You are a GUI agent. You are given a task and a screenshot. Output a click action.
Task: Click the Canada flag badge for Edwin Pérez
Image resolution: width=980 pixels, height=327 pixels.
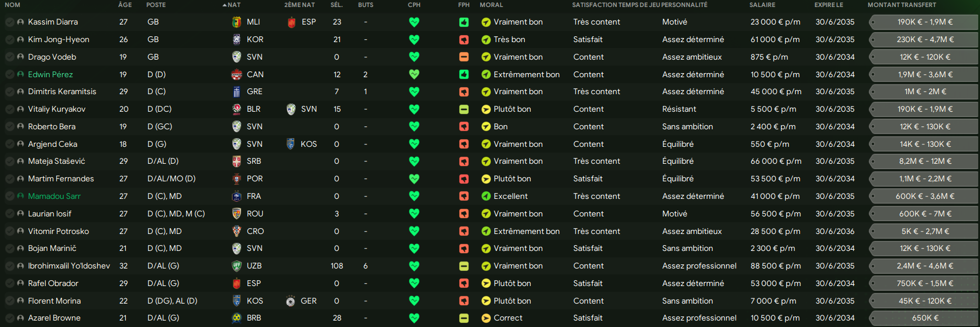point(236,74)
